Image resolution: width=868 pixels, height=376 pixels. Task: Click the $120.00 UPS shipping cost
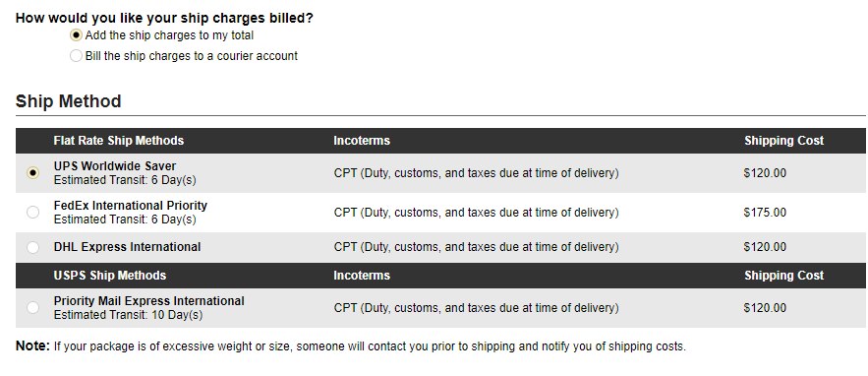tap(765, 173)
